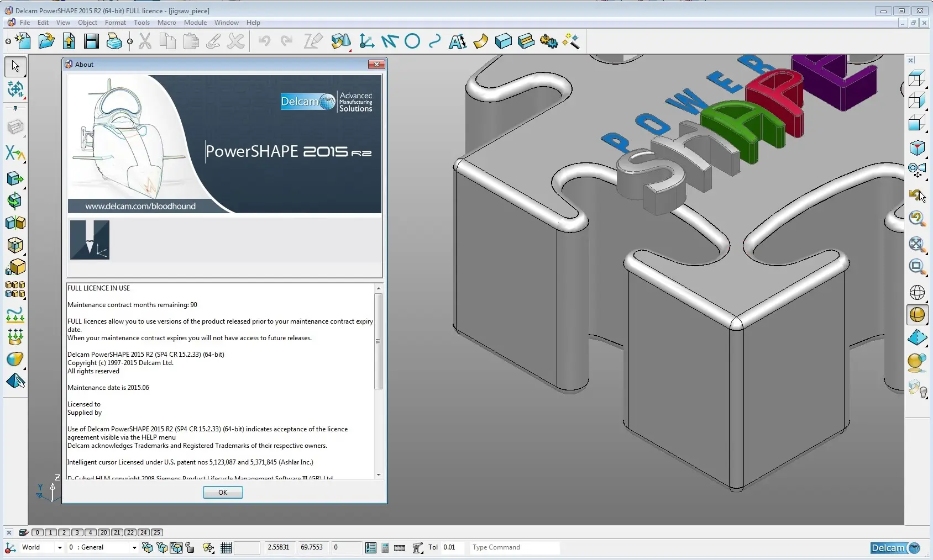Click the previous view arrow icon
Viewport: 933px width, 560px height.
pos(917,195)
